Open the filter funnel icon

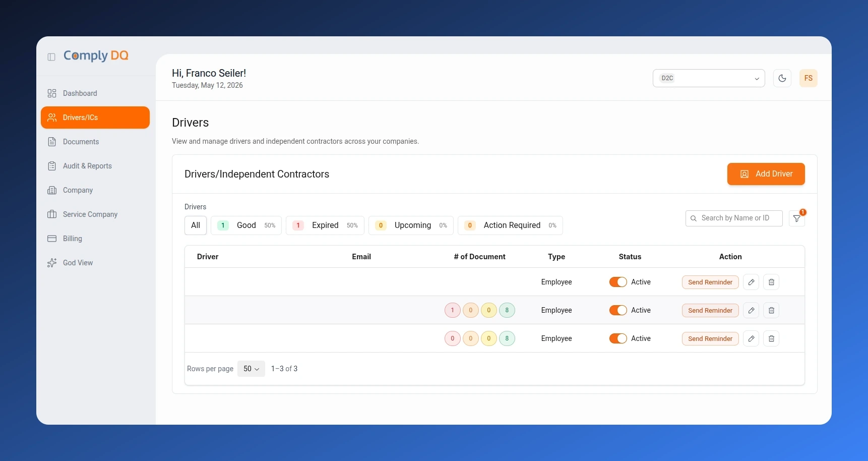click(x=797, y=218)
